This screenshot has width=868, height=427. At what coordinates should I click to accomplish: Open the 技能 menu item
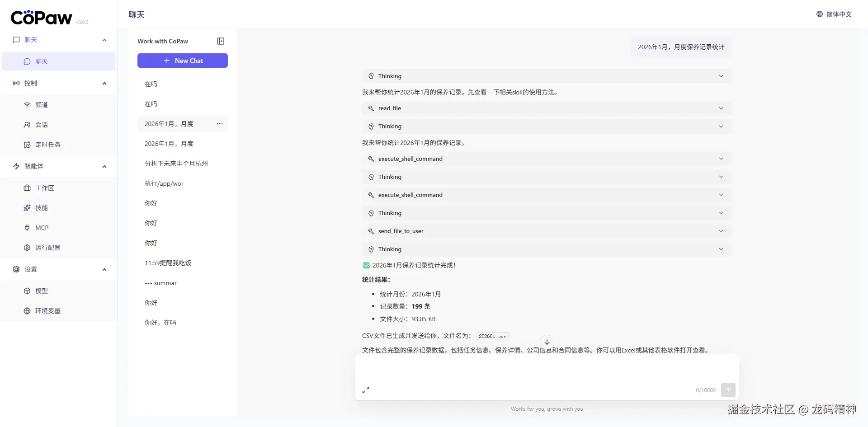(58, 208)
